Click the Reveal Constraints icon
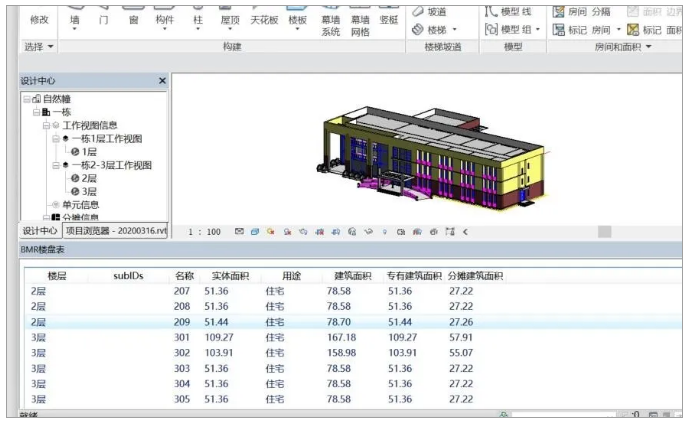The width and height of the screenshot is (690, 423). coord(450,232)
